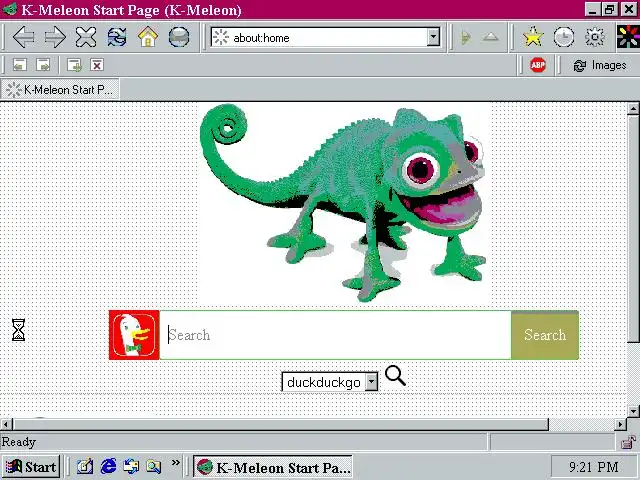This screenshot has height=480, width=640.
Task: Click the ABP Adblock icon
Action: (538, 65)
